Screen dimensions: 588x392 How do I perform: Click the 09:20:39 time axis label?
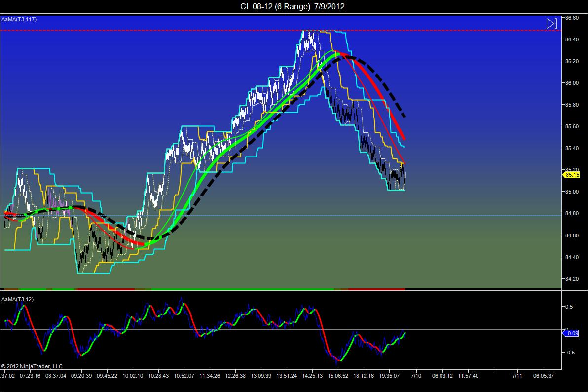[x=81, y=376]
